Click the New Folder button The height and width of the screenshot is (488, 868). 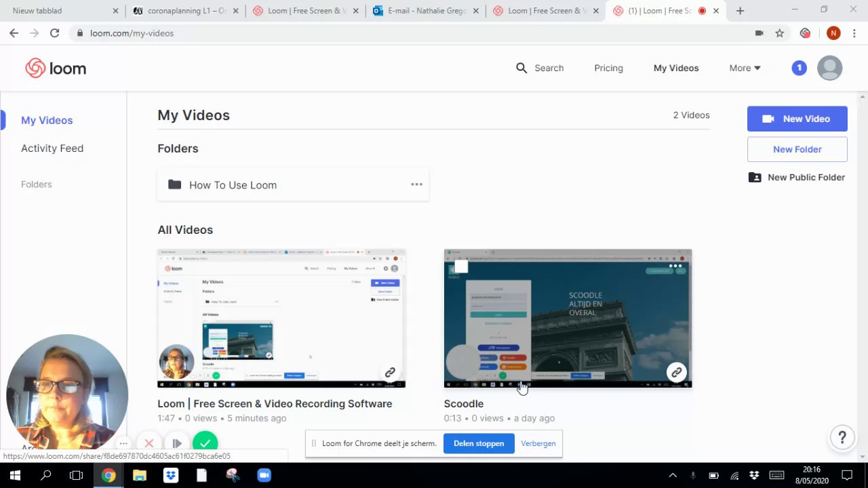(x=797, y=149)
